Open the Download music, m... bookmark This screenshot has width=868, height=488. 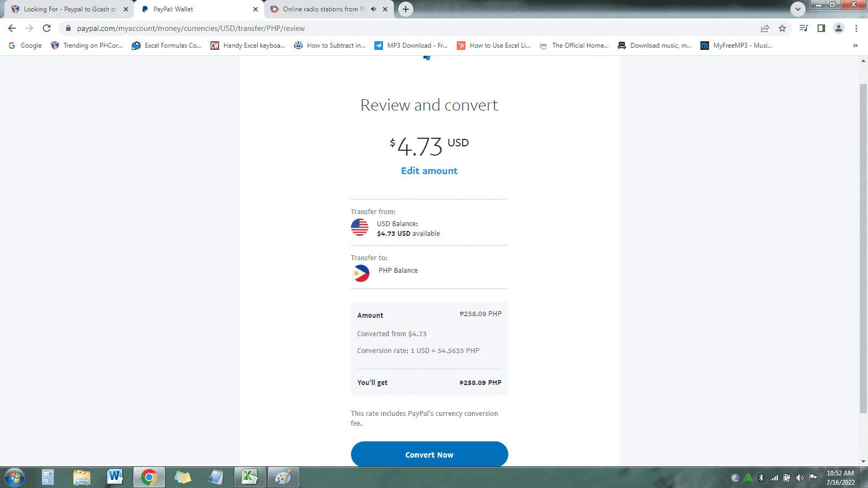click(x=655, y=46)
